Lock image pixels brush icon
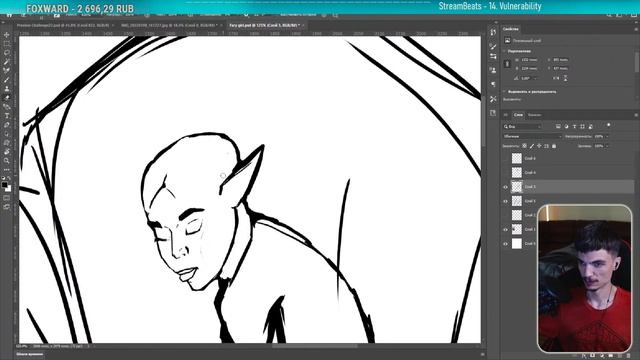This screenshot has width=640, height=360. coord(532,146)
